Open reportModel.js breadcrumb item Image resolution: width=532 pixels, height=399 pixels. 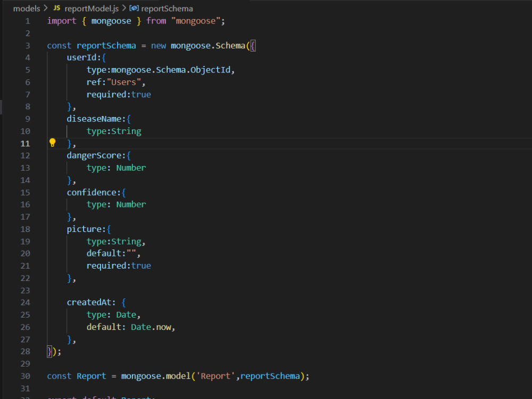click(x=92, y=9)
